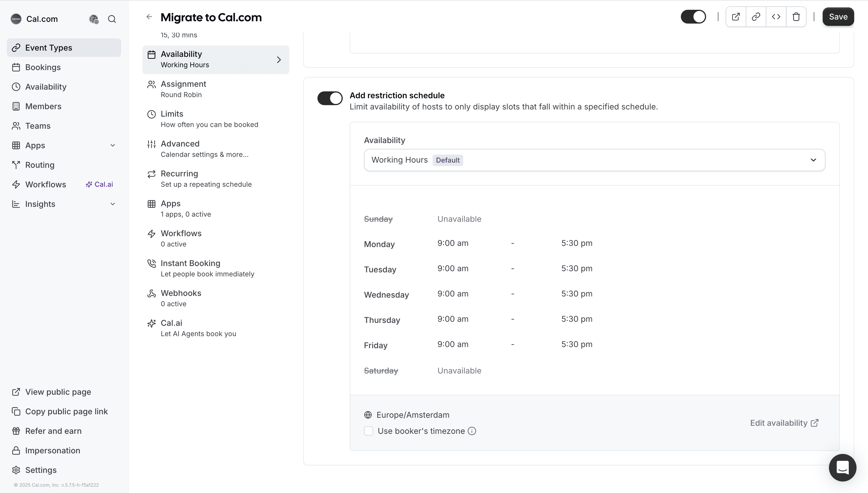Open the Availability Working Hours tab

click(216, 59)
